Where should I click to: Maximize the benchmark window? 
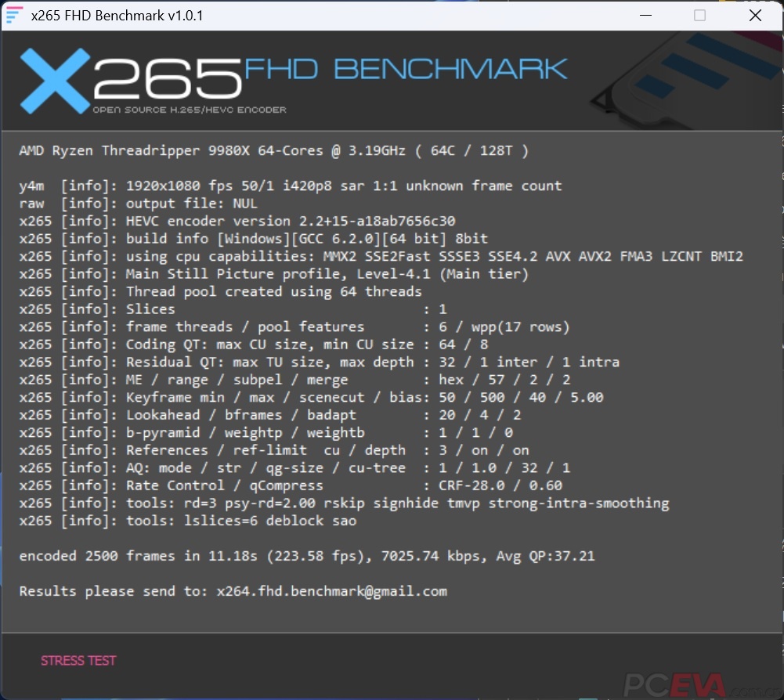[x=699, y=16]
